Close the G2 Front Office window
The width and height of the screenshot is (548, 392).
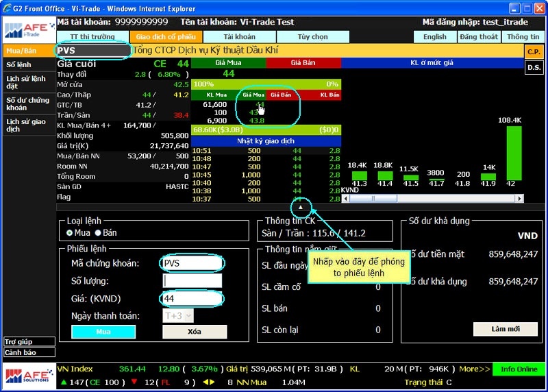point(540,8)
